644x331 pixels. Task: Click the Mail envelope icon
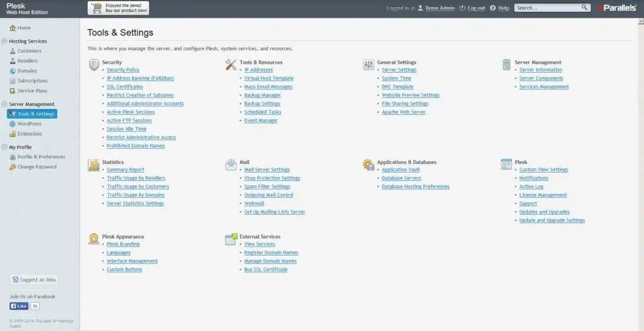pyautogui.click(x=231, y=165)
